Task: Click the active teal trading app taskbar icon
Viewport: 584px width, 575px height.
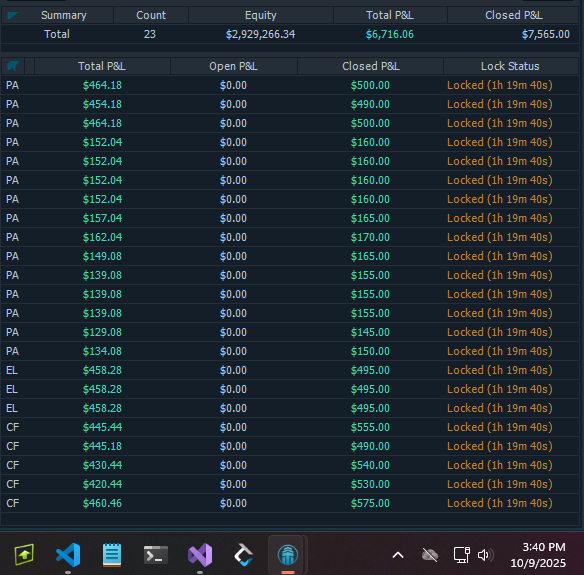Action: tap(288, 555)
